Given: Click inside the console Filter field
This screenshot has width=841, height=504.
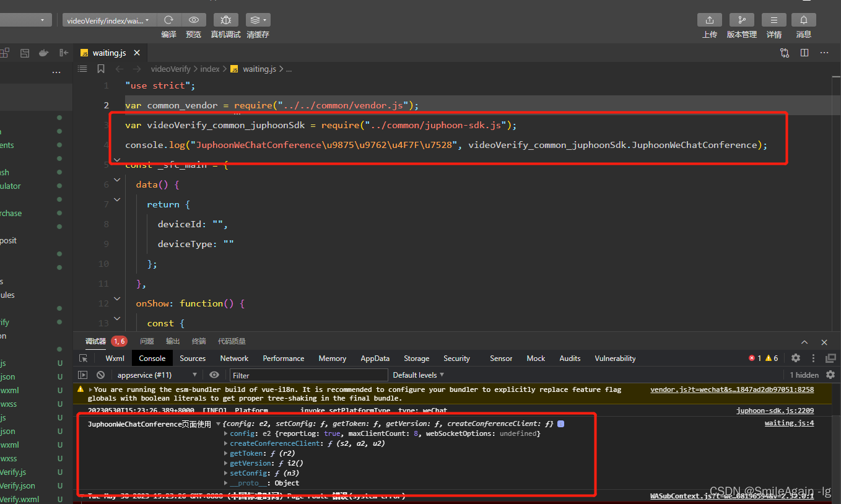Looking at the screenshot, I should tap(308, 375).
